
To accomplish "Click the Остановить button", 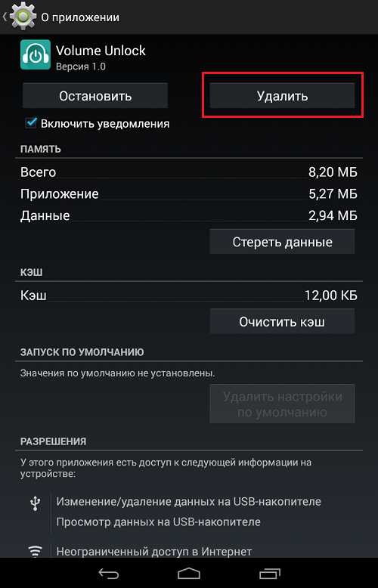I will click(95, 96).
